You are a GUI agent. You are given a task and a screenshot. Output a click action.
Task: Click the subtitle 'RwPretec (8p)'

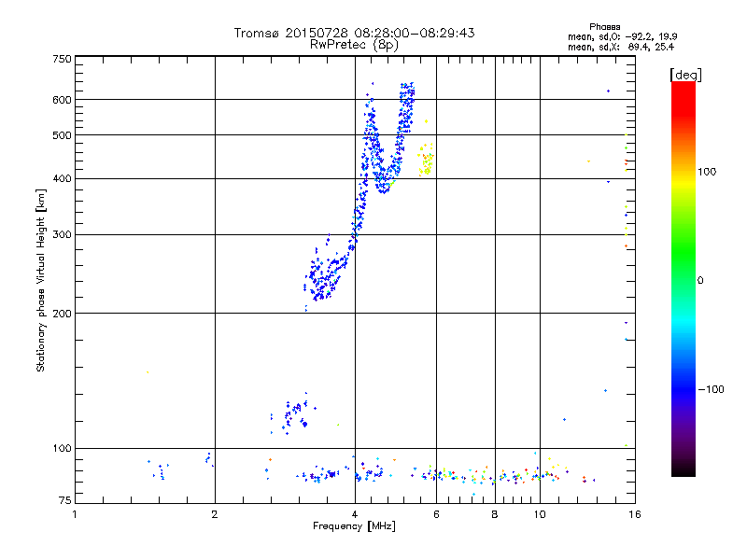click(x=354, y=45)
